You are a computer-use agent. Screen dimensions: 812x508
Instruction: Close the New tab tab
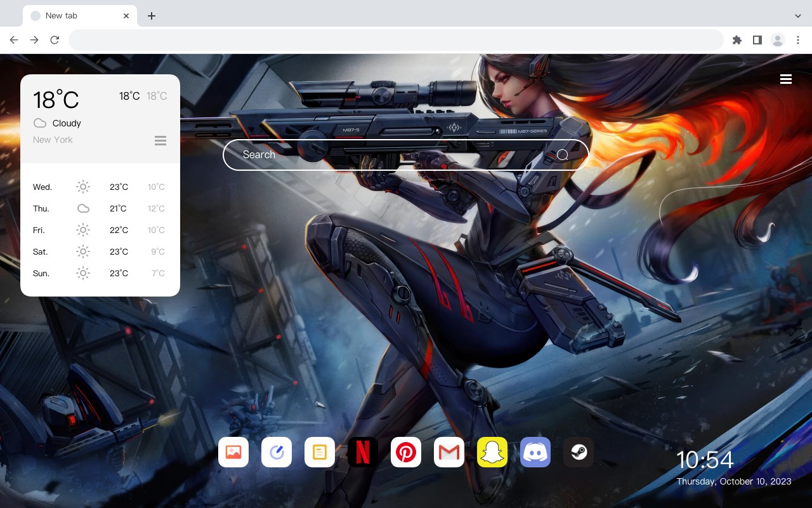click(126, 16)
